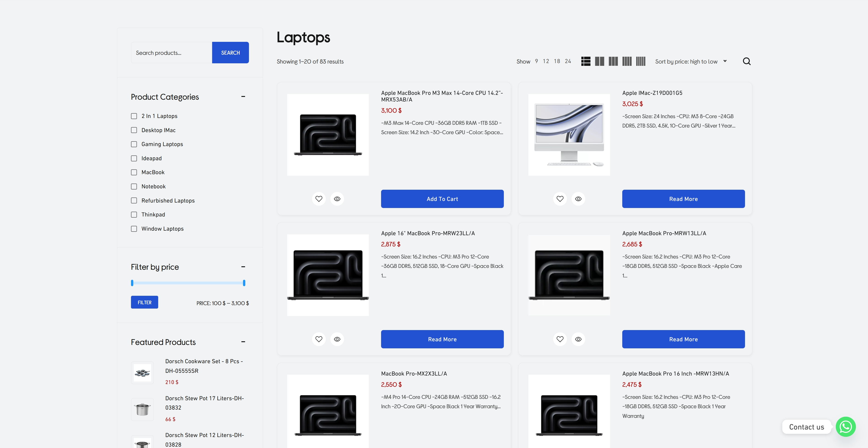Wishlist the Apple MacBook Pro-MRW13LL/A
The image size is (868, 448).
[x=560, y=339]
